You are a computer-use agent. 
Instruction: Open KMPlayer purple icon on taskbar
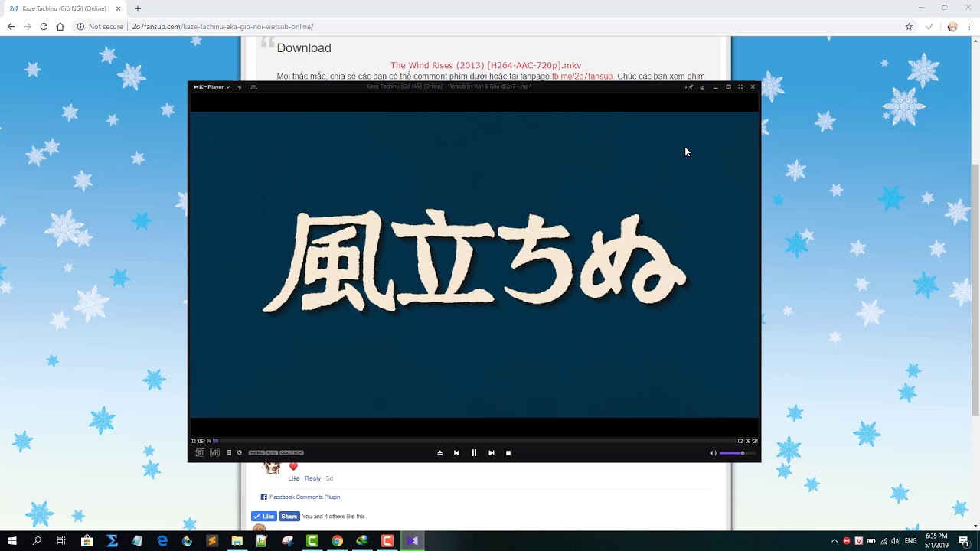point(412,541)
